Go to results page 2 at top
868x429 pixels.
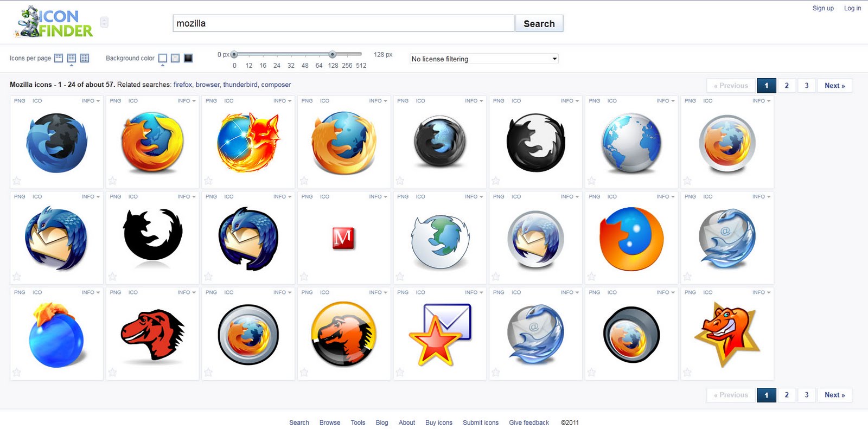pos(787,86)
